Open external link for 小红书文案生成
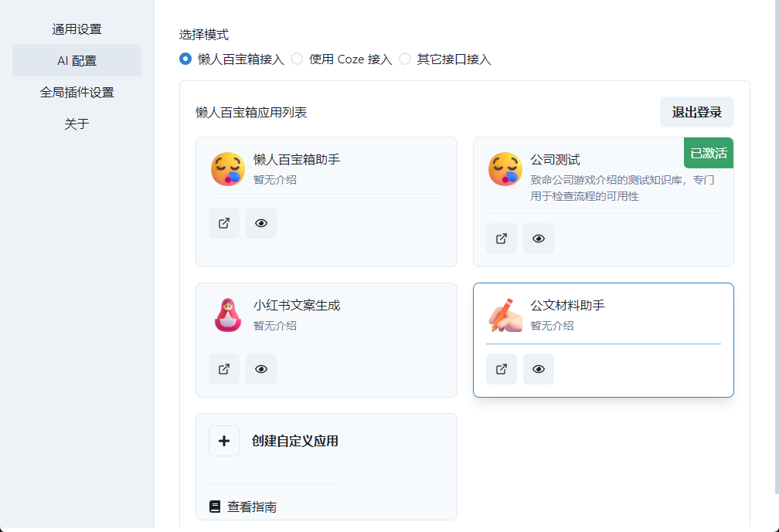 224,369
